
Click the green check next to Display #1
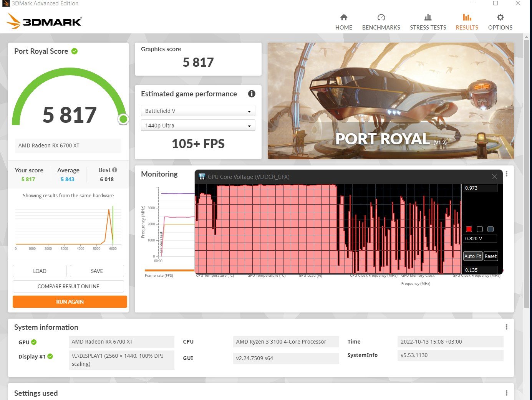50,356
